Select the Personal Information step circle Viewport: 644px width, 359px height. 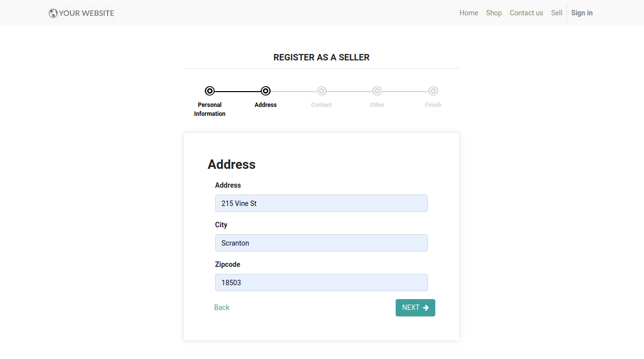tap(210, 91)
